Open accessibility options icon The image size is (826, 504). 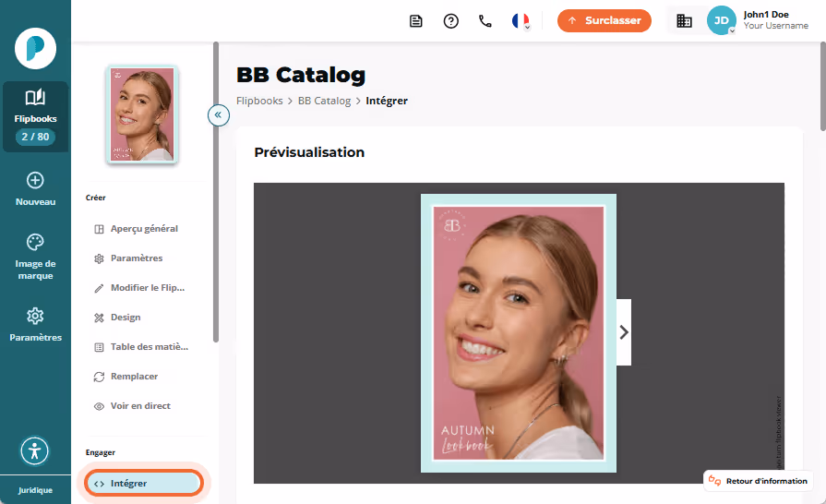coord(35,451)
